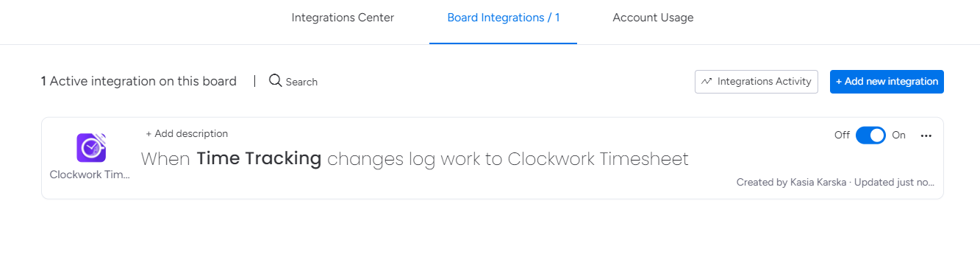Click the Off label beside the switch
The width and height of the screenshot is (980, 271).
pos(842,135)
